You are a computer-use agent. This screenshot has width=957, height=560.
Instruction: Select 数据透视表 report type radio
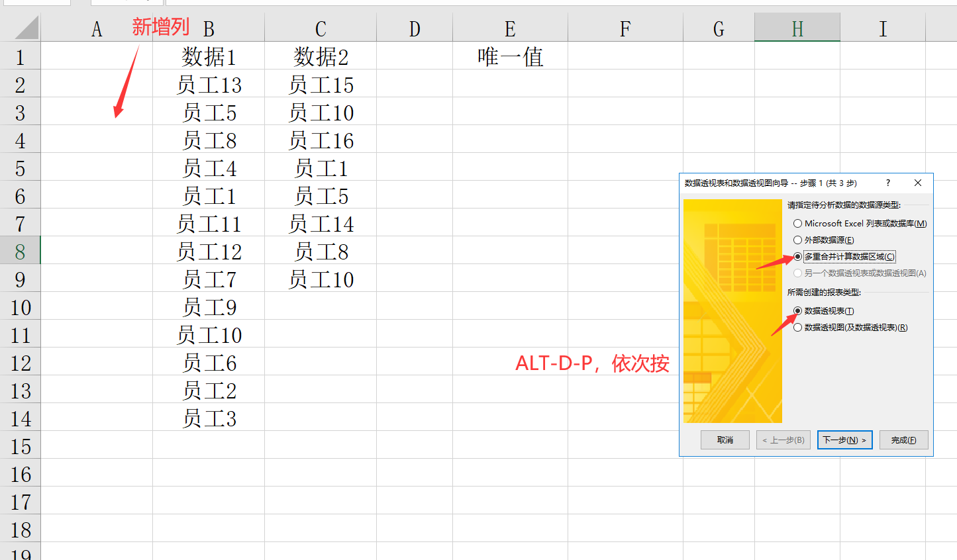824,311
